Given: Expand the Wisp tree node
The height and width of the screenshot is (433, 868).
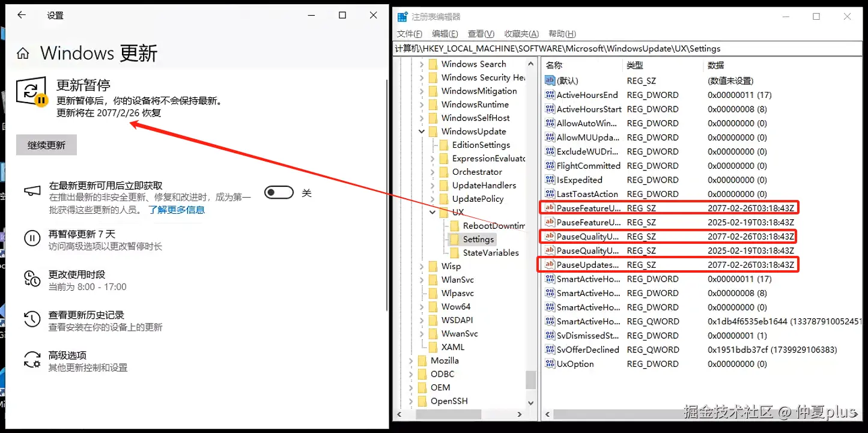Looking at the screenshot, I should tap(422, 266).
